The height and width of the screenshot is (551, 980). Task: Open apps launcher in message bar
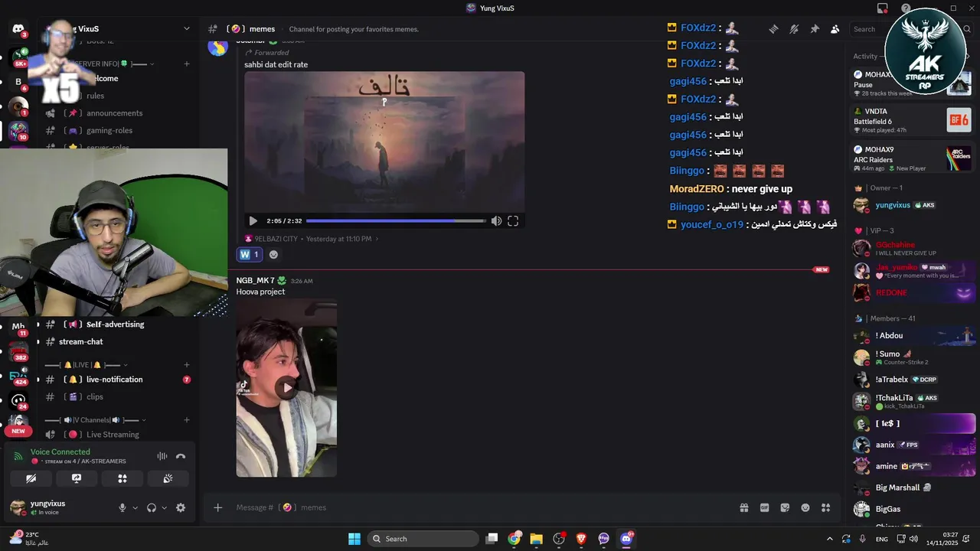click(x=826, y=507)
